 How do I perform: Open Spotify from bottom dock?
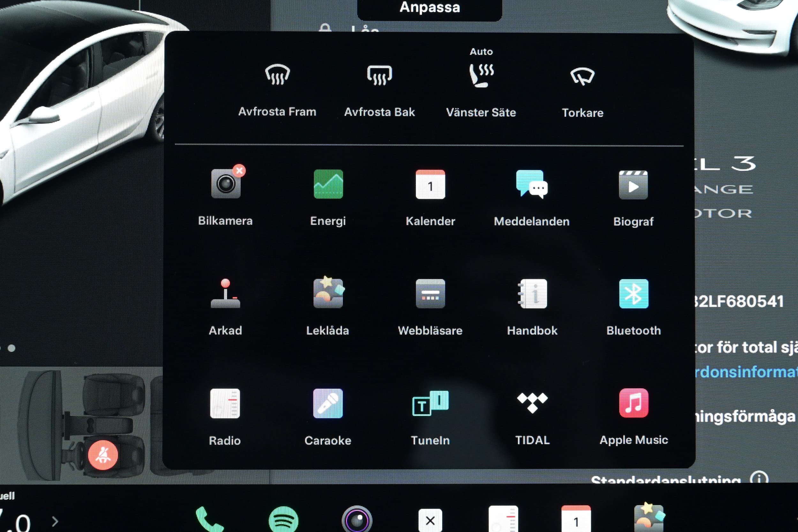283,520
